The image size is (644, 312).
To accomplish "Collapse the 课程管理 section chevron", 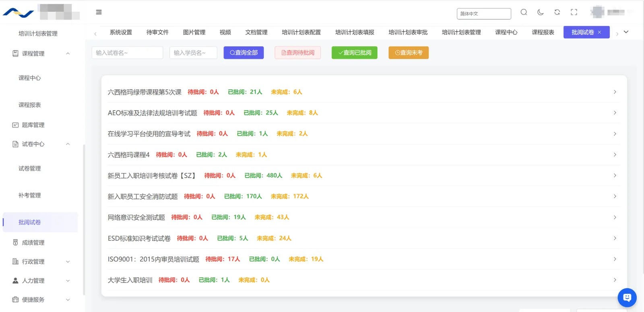I will click(x=68, y=53).
